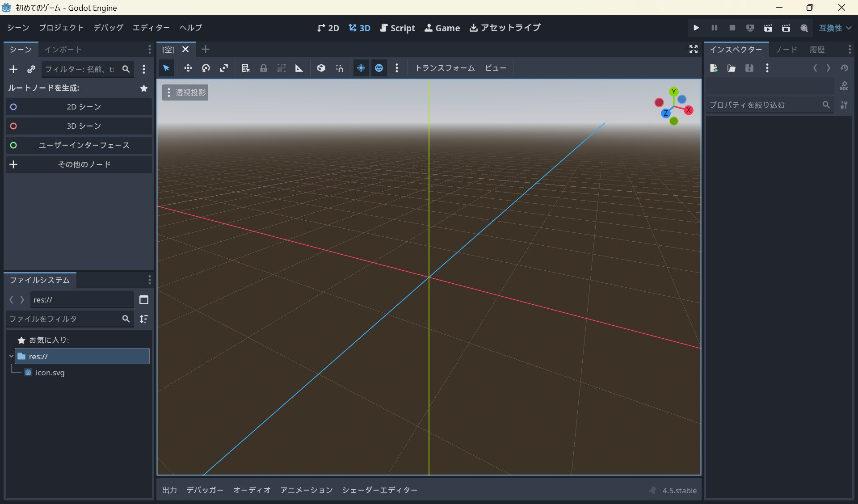The height and width of the screenshot is (504, 858).
Task: Create a new resource in Inspector
Action: [x=714, y=68]
